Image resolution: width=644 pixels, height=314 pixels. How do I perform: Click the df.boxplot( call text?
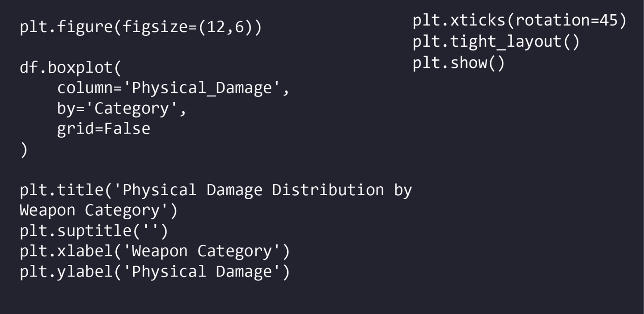pos(70,68)
